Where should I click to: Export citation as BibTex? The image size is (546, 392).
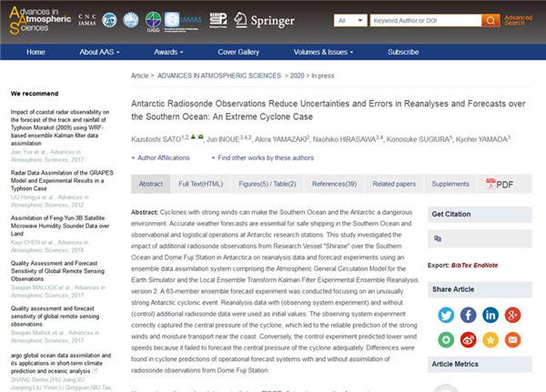(460, 266)
